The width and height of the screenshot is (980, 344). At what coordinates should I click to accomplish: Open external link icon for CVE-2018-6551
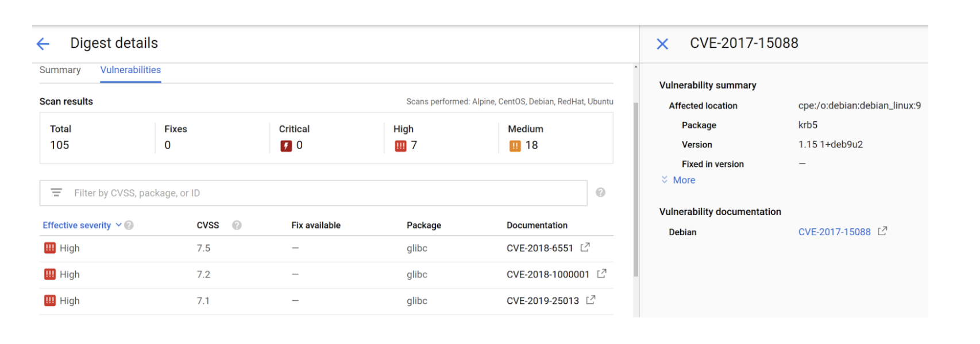point(585,247)
